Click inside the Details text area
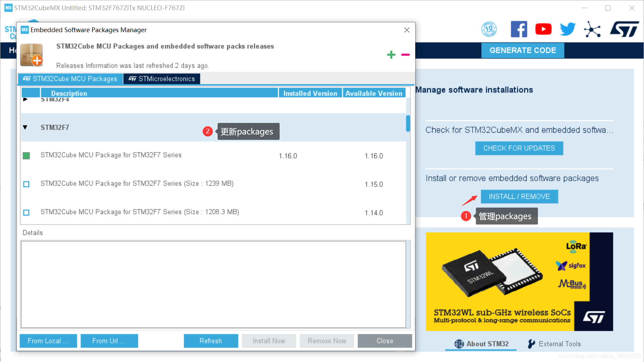The image size is (644, 362). (214, 284)
